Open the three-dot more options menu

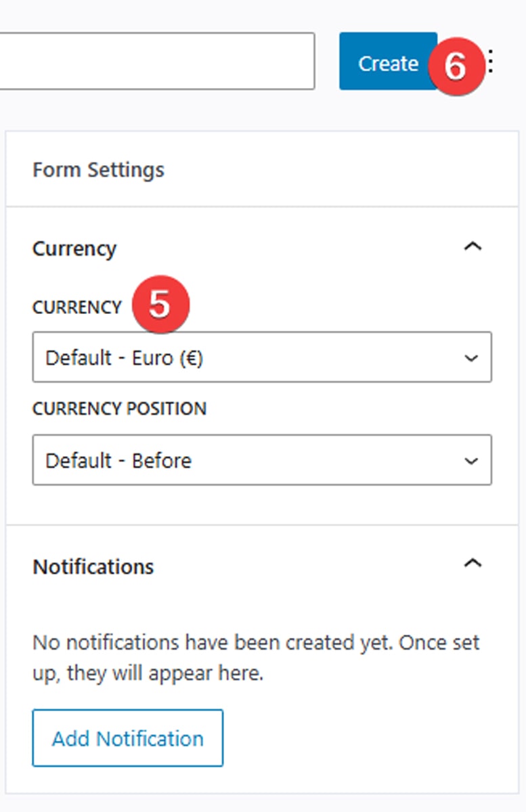tap(491, 63)
